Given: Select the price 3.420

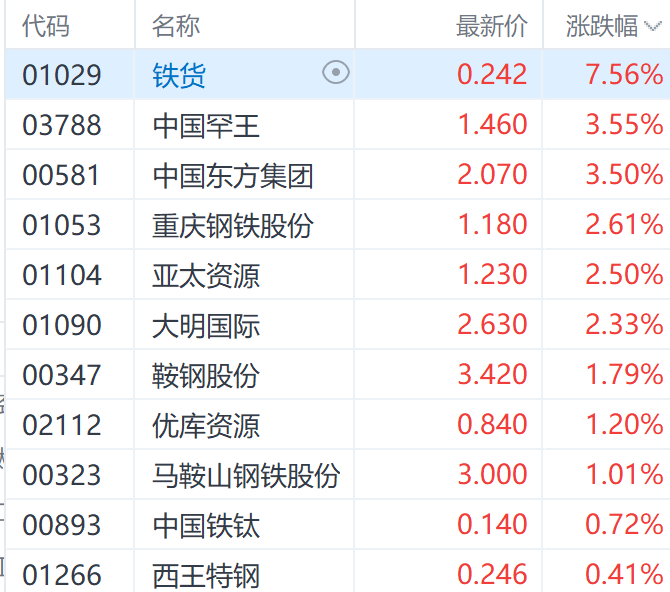Looking at the screenshot, I should 492,374.
